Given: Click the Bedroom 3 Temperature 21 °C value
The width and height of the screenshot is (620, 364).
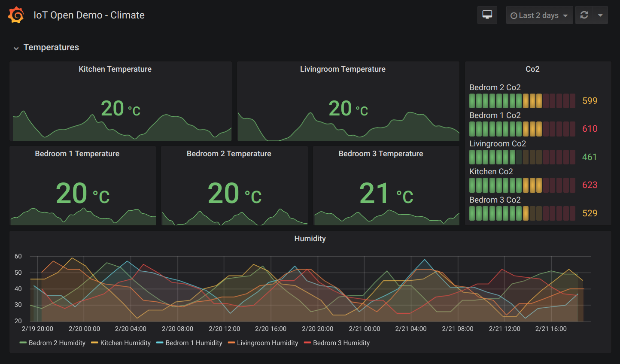Looking at the screenshot, I should click(386, 194).
